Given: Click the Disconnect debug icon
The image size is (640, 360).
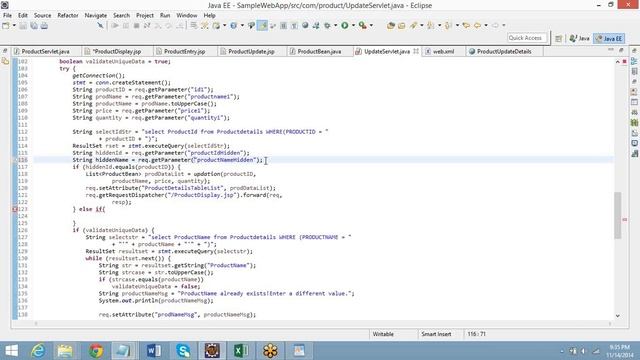Looking at the screenshot, I should click(x=147, y=25).
